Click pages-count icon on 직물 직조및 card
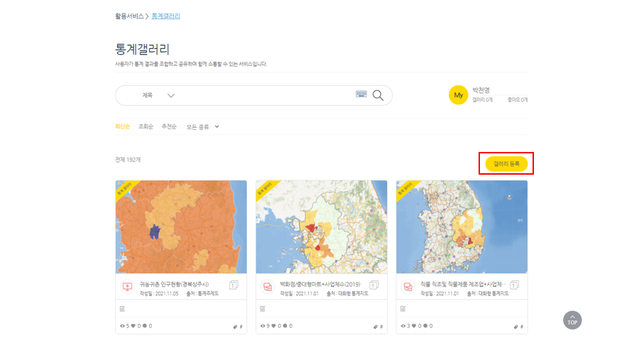Screen dimensions: 644x338 point(514,285)
